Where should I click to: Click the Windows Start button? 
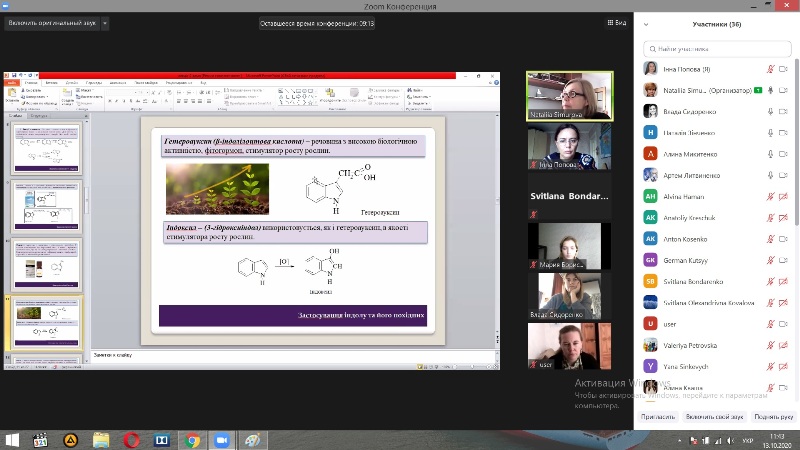pyautogui.click(x=12, y=439)
